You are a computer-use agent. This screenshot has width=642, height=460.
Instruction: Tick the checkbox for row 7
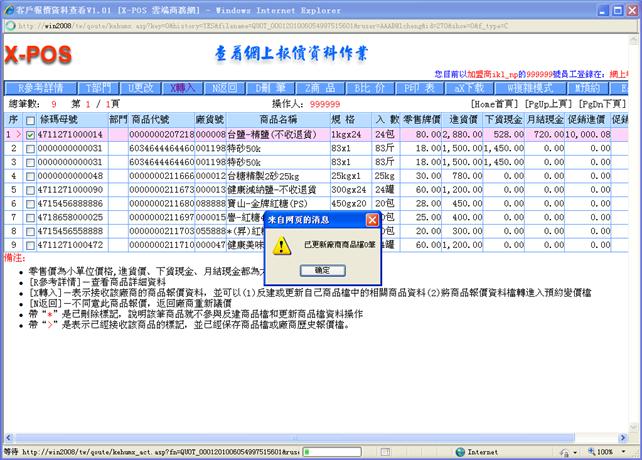30,216
